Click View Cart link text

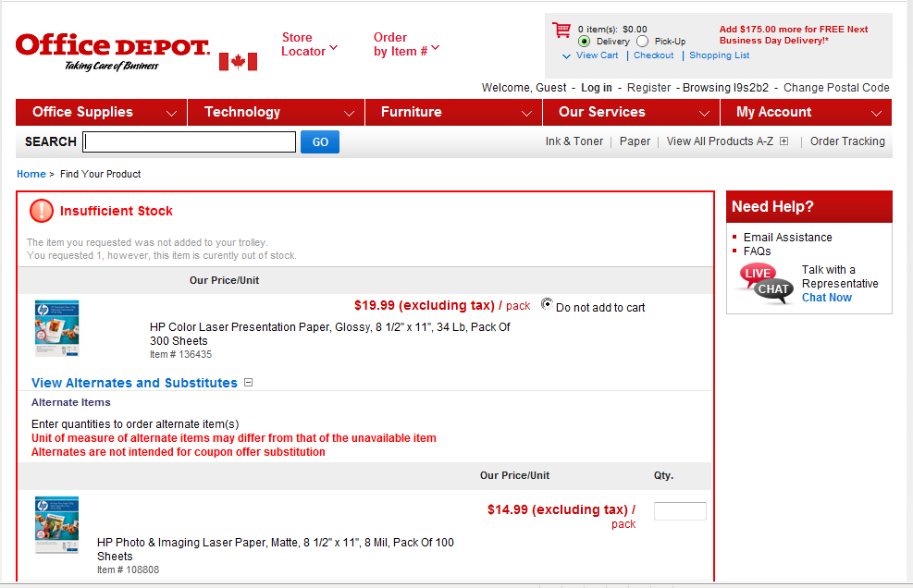click(x=597, y=55)
